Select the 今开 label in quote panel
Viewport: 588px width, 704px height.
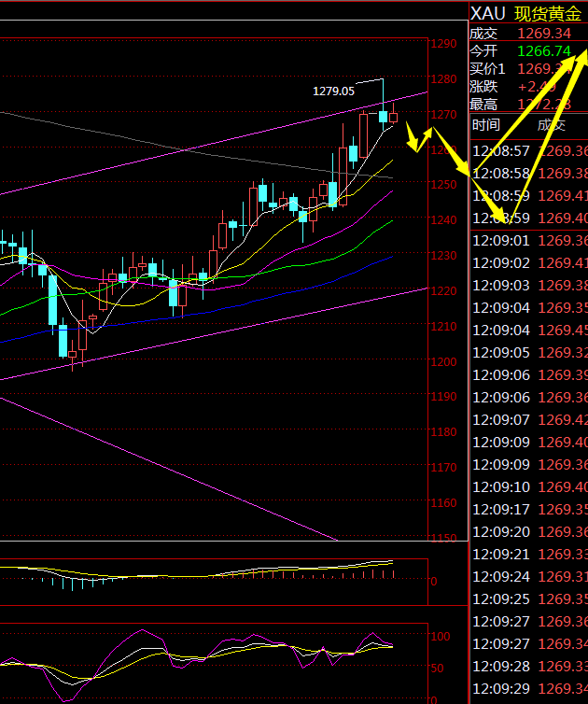click(483, 51)
